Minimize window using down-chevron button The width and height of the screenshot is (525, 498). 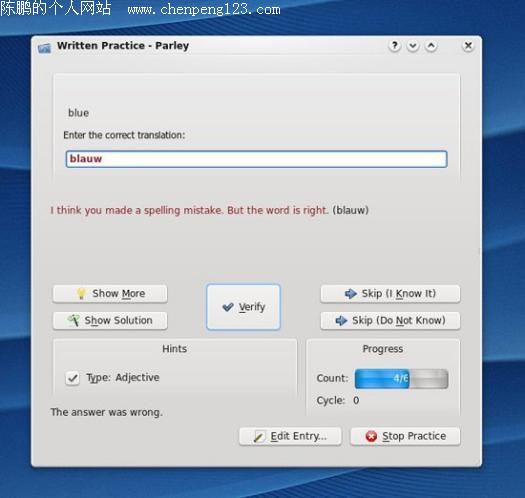tap(413, 46)
